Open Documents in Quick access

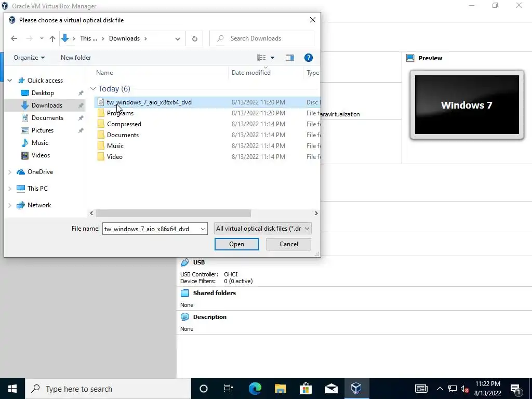47,118
